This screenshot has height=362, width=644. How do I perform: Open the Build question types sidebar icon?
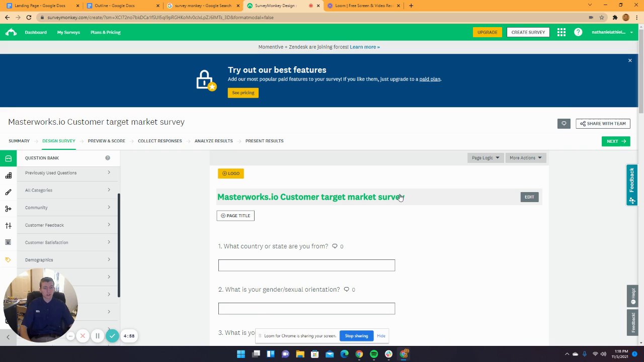8,175
